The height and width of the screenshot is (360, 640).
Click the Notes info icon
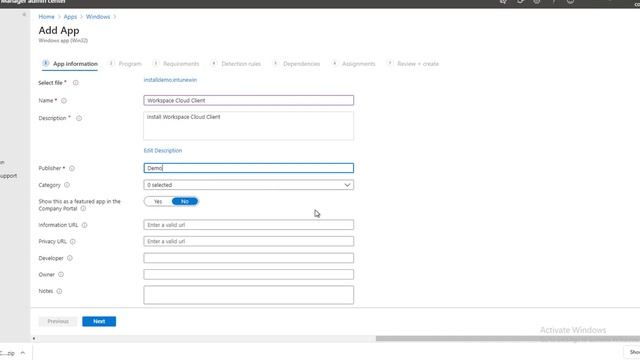(x=59, y=291)
